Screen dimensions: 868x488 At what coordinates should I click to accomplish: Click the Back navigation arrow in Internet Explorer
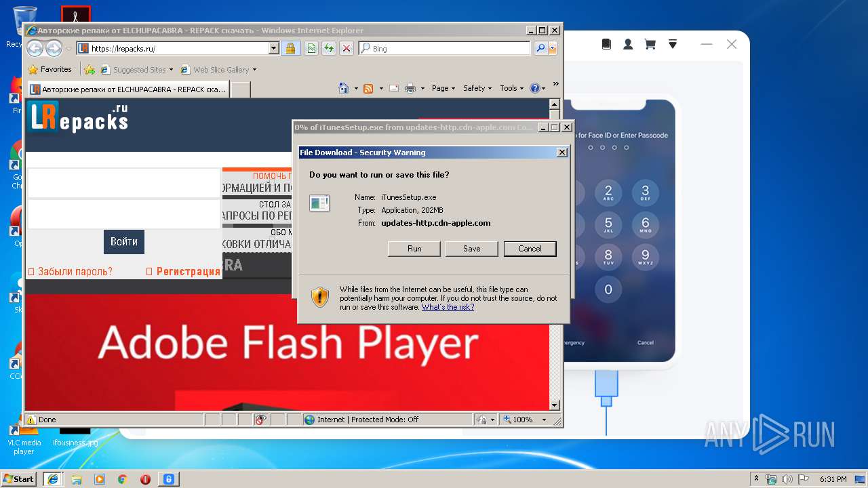tap(35, 48)
